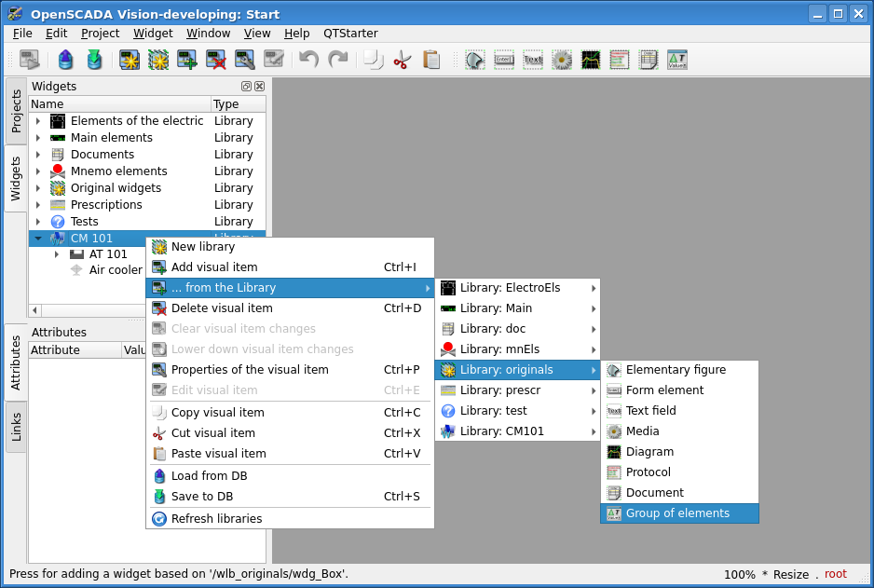Screen dimensions: 874x588
Task: Switch to the Links side tab
Action: (x=16, y=427)
